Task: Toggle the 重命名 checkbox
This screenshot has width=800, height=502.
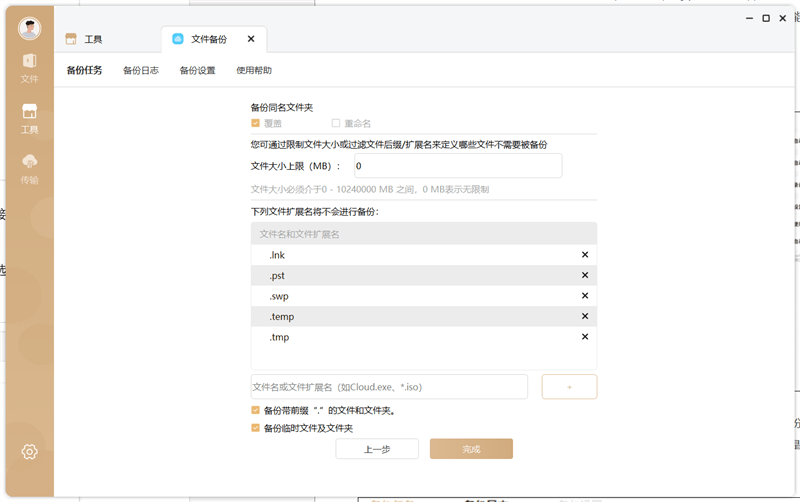Action: pos(336,123)
